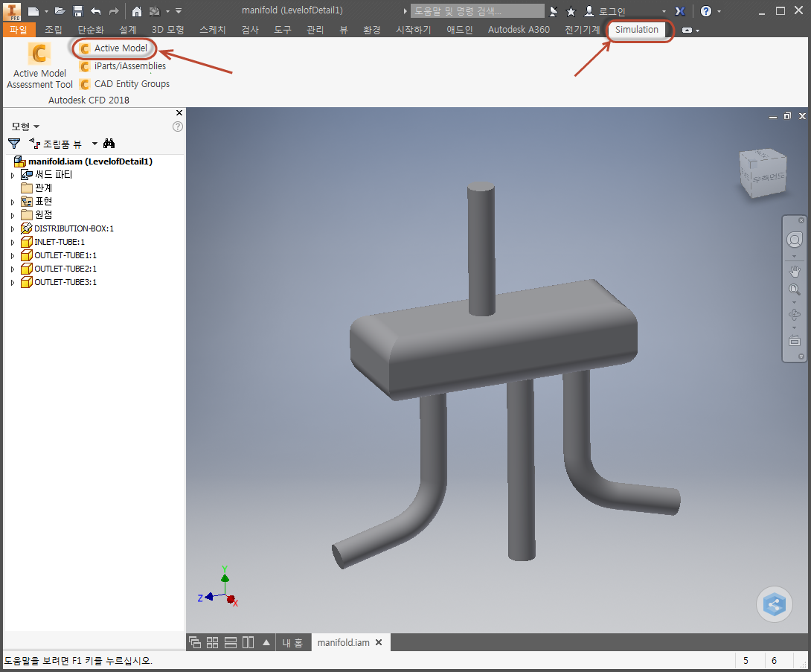This screenshot has height=672, width=811.
Task: Switch to Autodesk A360 tab
Action: pyautogui.click(x=519, y=30)
